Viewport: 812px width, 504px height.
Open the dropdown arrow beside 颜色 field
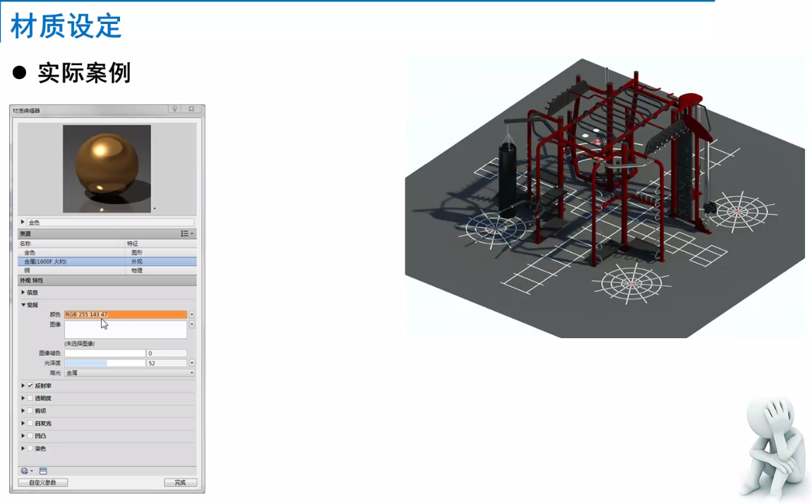pyautogui.click(x=191, y=315)
